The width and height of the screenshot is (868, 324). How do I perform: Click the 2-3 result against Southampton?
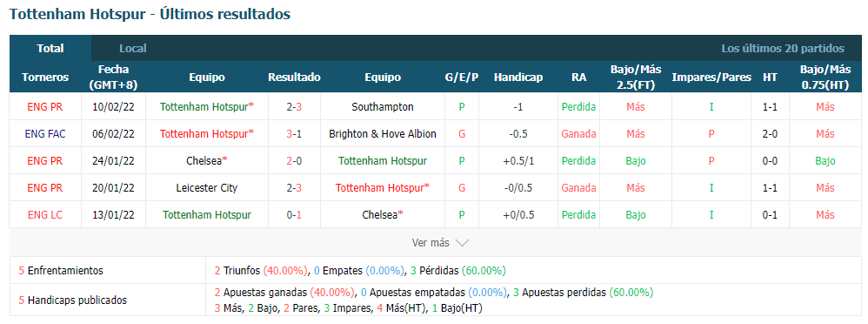pos(294,106)
